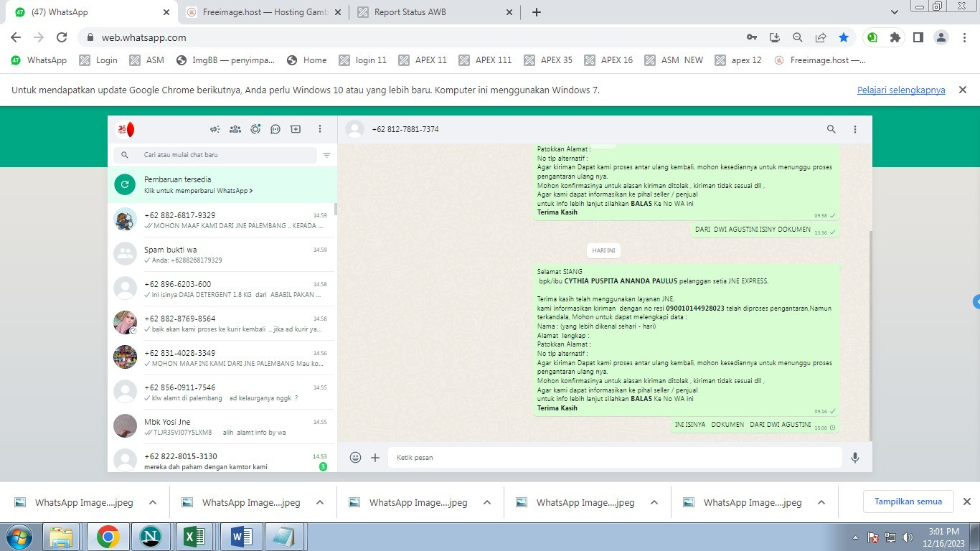Switch to the Freeimage.host tab

click(264, 12)
